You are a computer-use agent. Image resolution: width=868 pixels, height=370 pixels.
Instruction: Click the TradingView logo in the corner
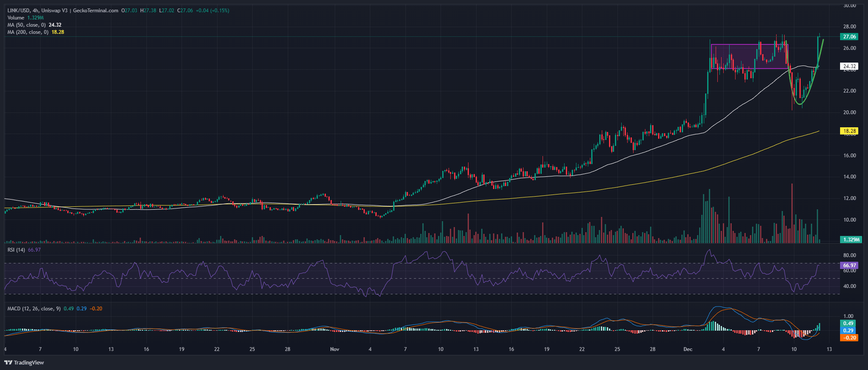tap(24, 362)
